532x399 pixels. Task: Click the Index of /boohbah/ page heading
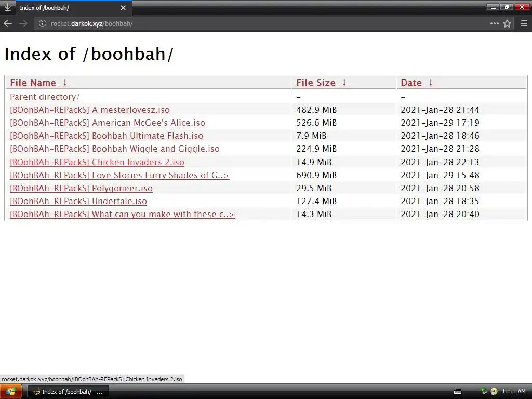(89, 54)
